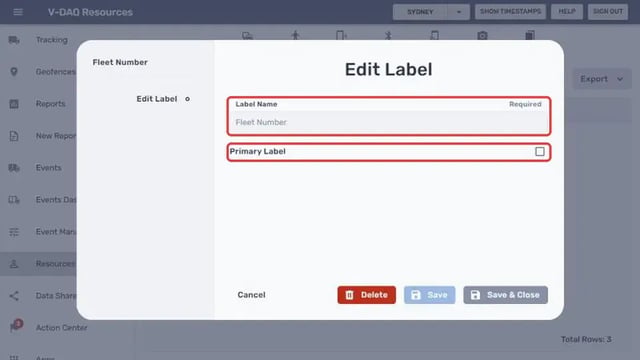The image size is (640, 360).
Task: Click the Save button
Action: (x=429, y=295)
